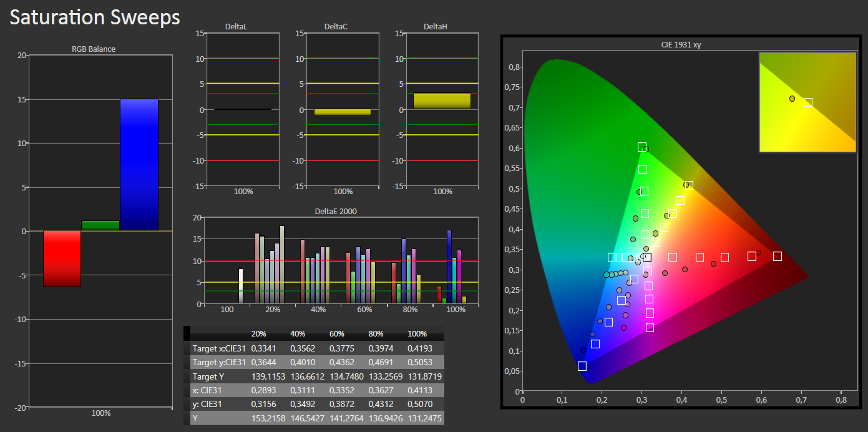Click the white bar in DeltaE 2000 chart

pos(241,287)
